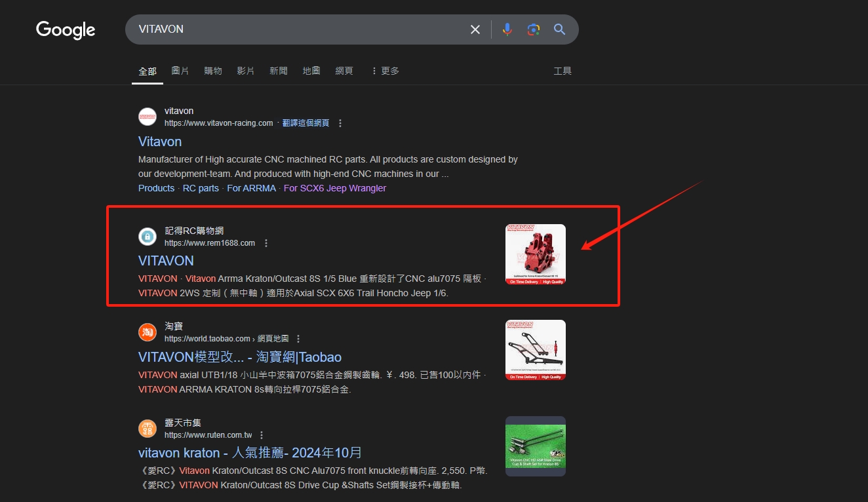
Task: Click the 記得RC購物網 favicon
Action: coord(148,237)
